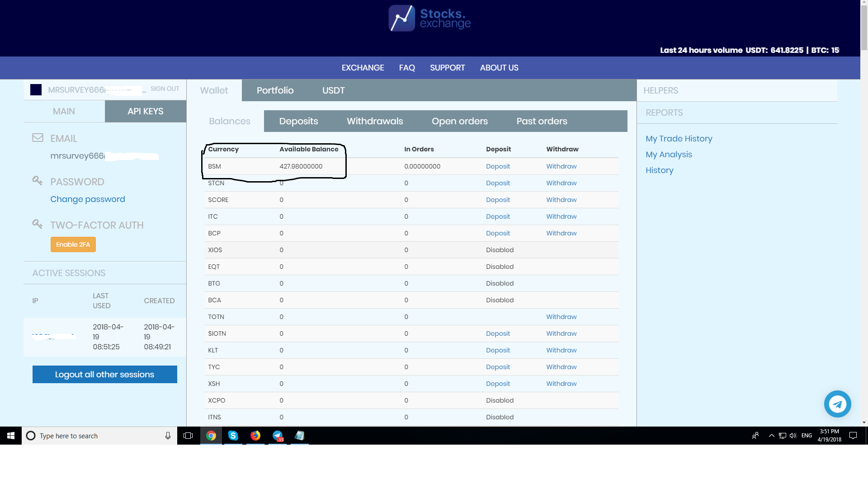Click the Type here to search box
Viewport: 868px width, 488px height.
coord(99,436)
